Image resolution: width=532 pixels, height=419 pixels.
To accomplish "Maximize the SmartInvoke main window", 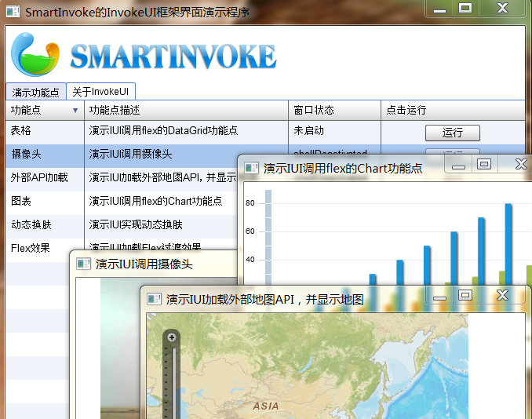I will (465, 8).
